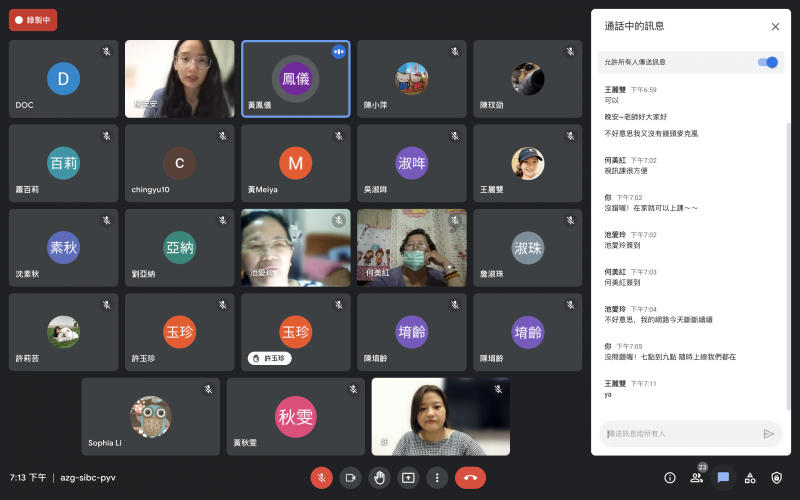Click the chat message ya from 王麗雙

[x=608, y=394]
